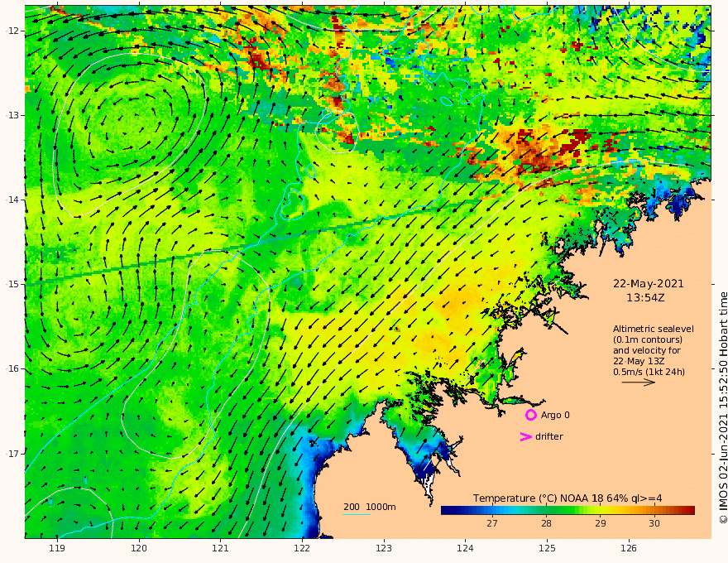This screenshot has height=563, width=728.
Task: Click the '0.5m/s (1kt 24h)' scale text
Action: [649, 372]
